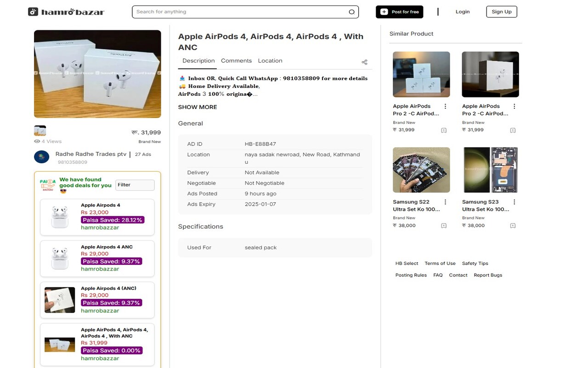The height and width of the screenshot is (368, 588).
Task: Open the three-dot menu on first AirPods Pro listing
Action: [445, 106]
